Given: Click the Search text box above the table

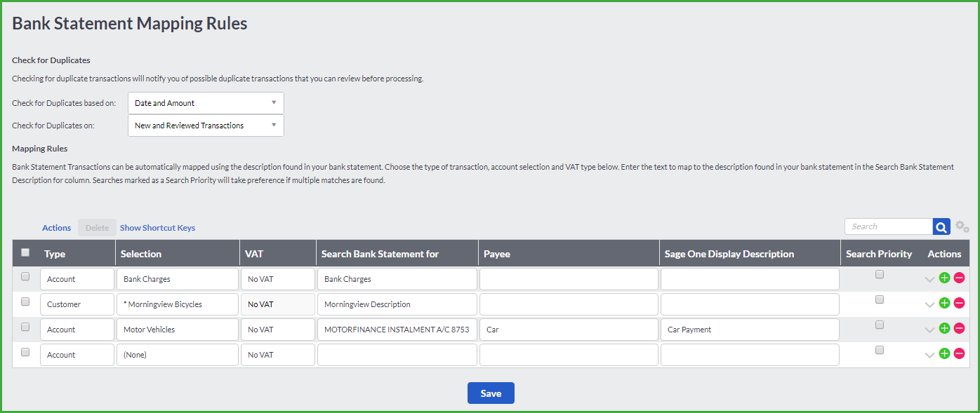Looking at the screenshot, I should tap(889, 226).
